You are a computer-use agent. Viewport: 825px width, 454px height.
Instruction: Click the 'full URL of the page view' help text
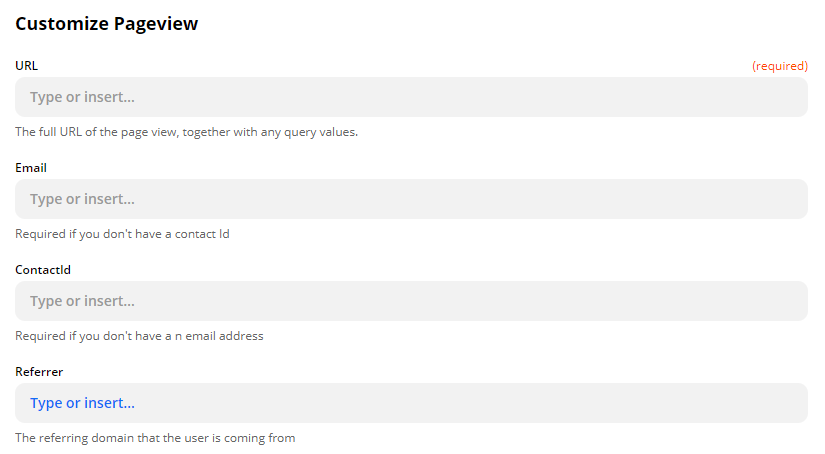pyautogui.click(x=186, y=132)
